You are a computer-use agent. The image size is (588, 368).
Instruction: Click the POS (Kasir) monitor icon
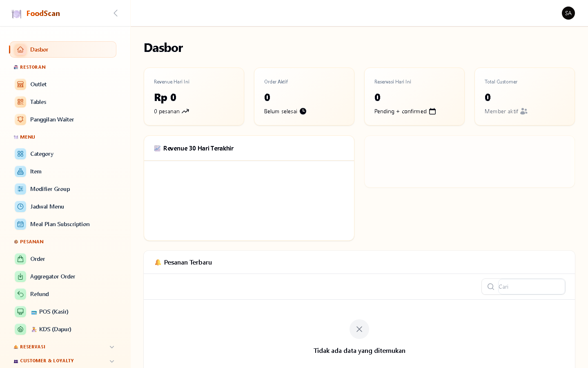[x=20, y=312]
